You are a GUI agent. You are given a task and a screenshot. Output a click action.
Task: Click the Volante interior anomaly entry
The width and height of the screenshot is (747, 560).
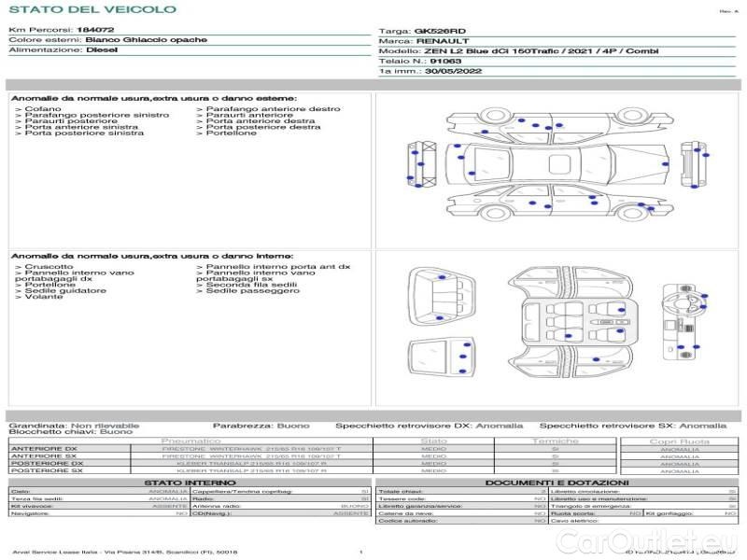tap(43, 298)
